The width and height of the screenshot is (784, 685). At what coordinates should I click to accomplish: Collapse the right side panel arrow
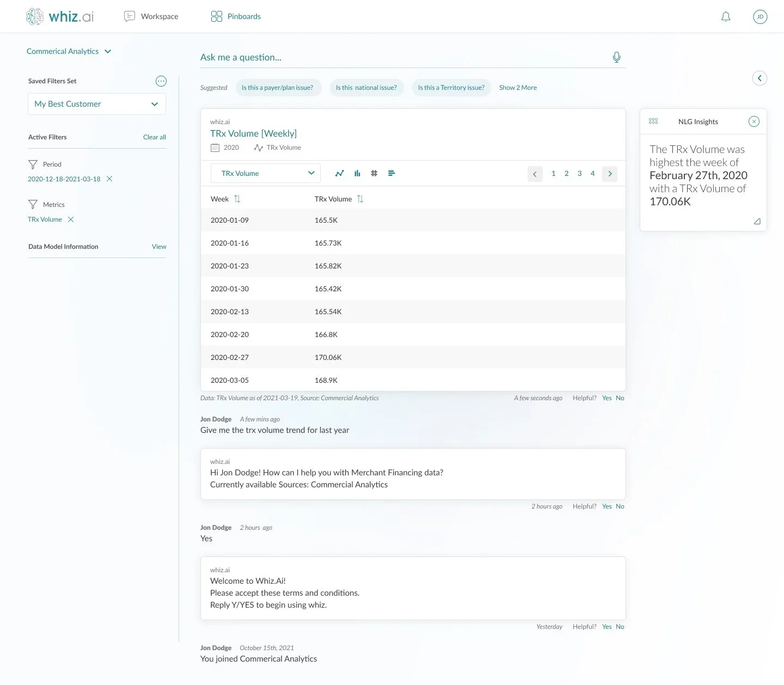click(759, 78)
